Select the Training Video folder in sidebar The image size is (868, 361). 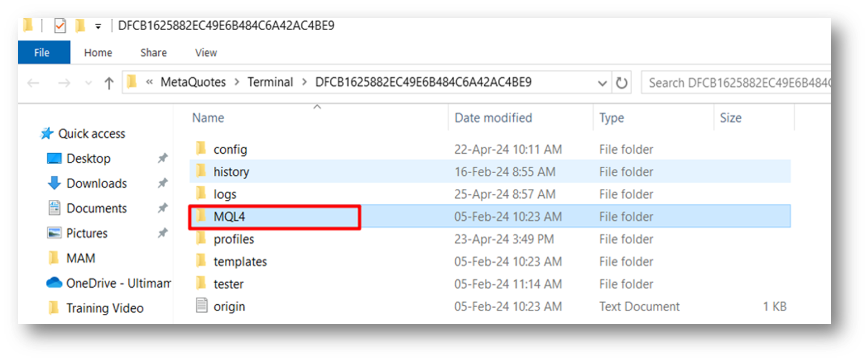[x=104, y=308]
